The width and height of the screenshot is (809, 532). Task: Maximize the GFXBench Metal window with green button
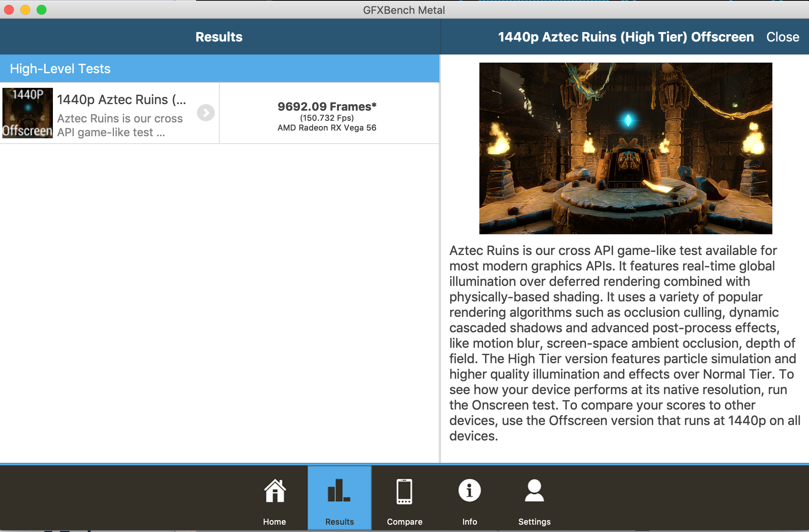click(42, 10)
